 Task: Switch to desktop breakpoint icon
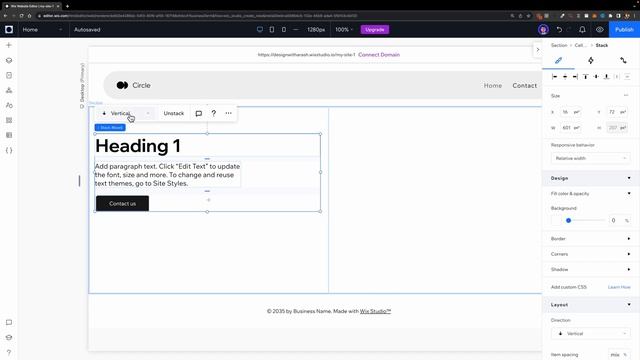260,29
